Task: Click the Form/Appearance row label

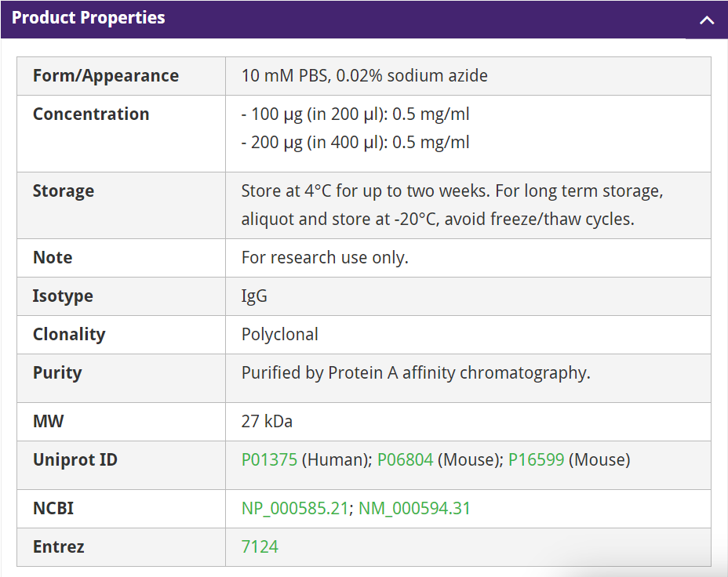Action: (106, 76)
